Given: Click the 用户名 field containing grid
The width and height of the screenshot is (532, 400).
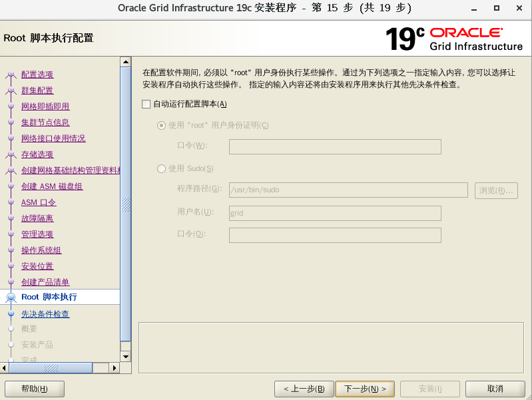Looking at the screenshot, I should point(335,213).
